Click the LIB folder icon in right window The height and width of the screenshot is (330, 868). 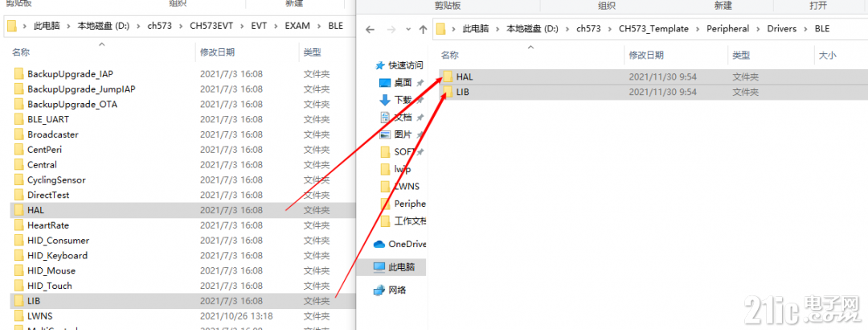448,92
